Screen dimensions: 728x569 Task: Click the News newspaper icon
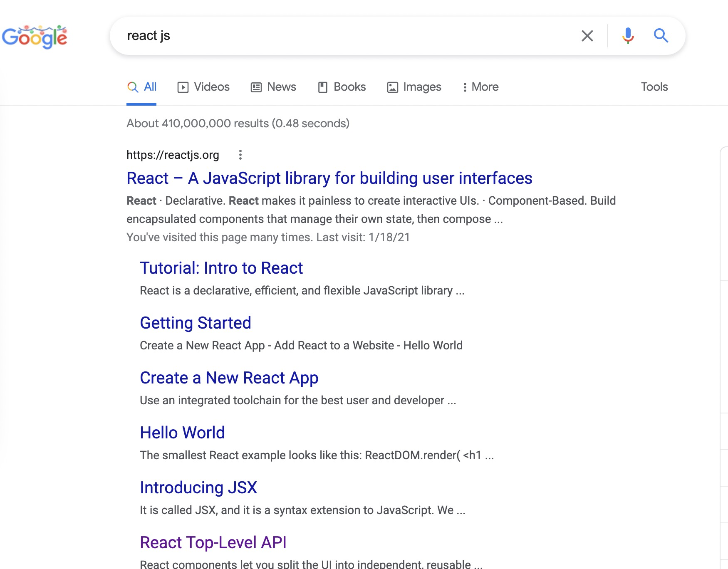coord(256,87)
